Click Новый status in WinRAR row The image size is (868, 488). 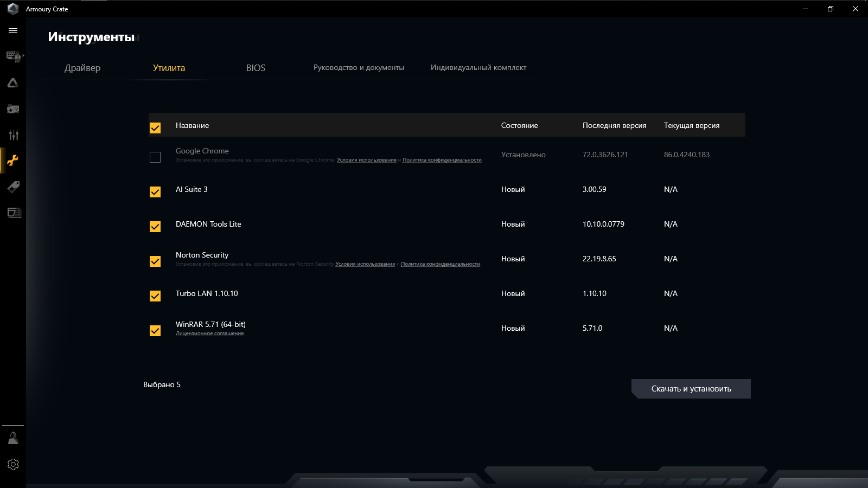point(513,328)
